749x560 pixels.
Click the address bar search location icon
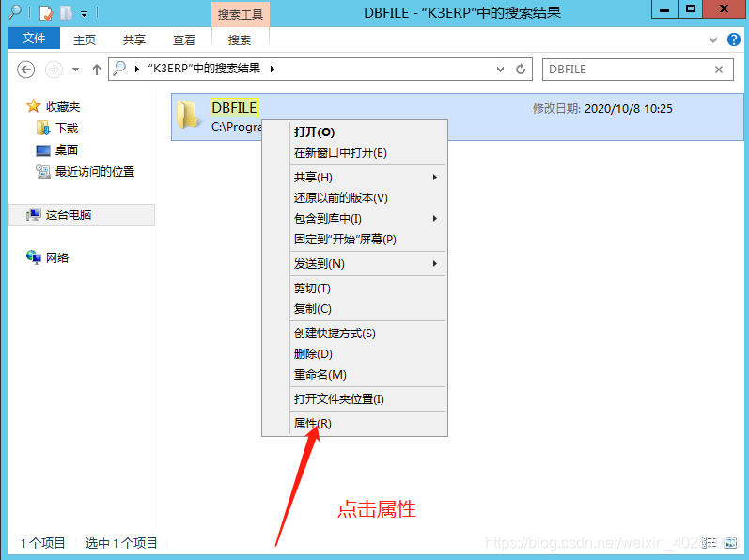click(x=120, y=69)
